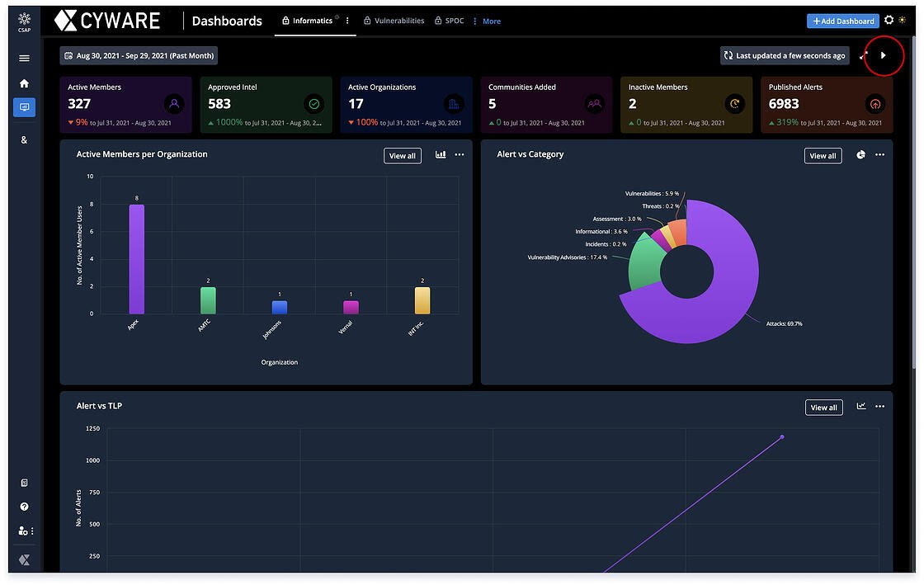Open user settings icon in sidebar
924x585 pixels.
24,531
